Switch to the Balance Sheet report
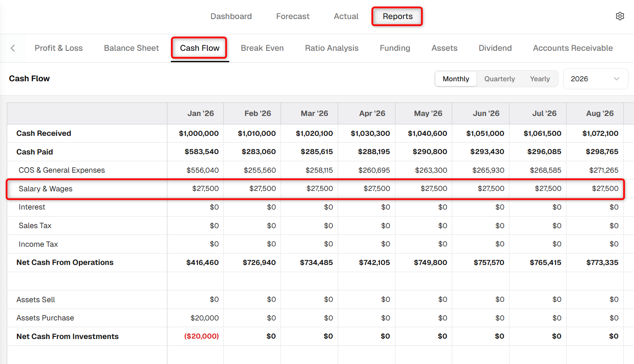The height and width of the screenshot is (364, 634). (131, 48)
